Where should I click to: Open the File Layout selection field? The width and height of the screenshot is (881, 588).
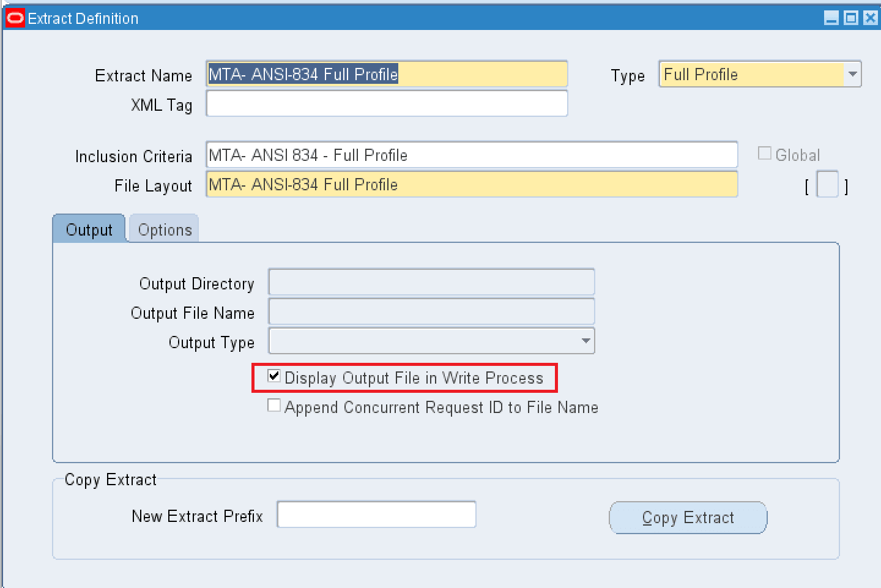point(471,184)
